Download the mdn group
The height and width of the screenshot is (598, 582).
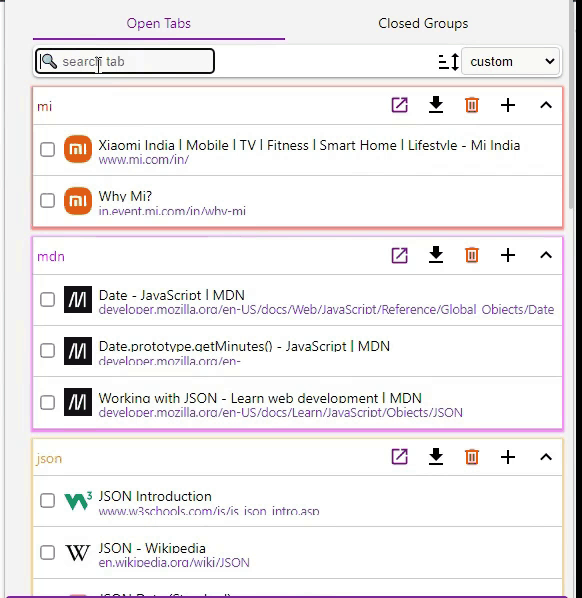pos(436,255)
